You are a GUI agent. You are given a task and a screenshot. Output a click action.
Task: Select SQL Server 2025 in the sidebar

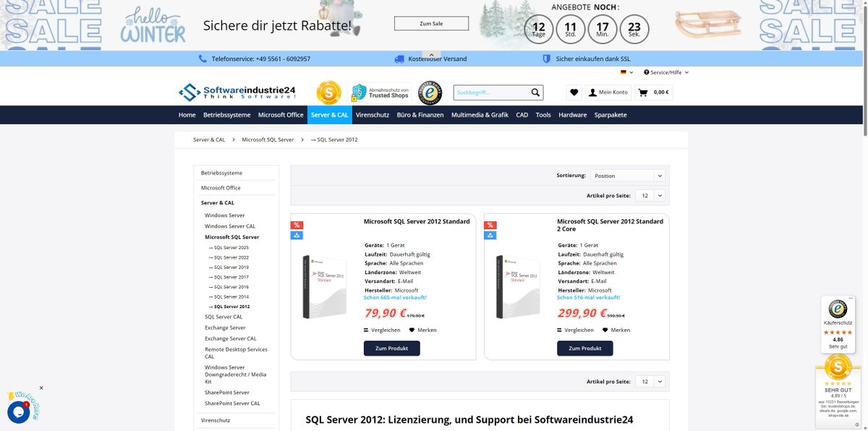pyautogui.click(x=229, y=247)
